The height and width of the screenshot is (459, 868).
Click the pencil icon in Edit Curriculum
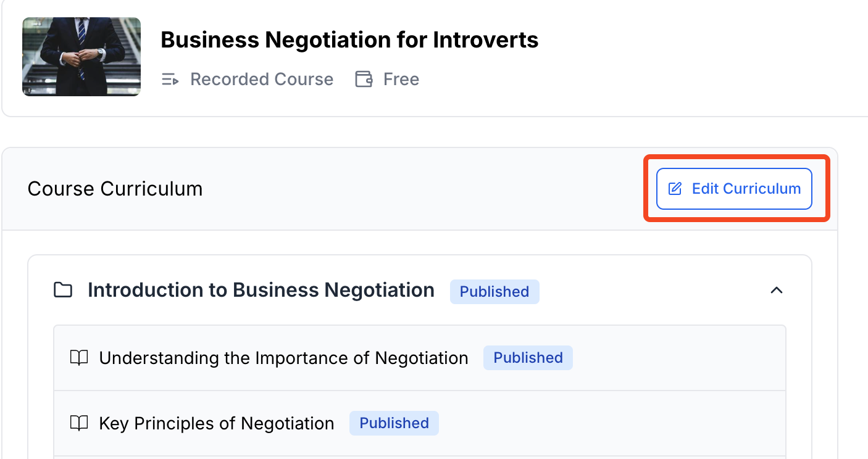point(675,189)
